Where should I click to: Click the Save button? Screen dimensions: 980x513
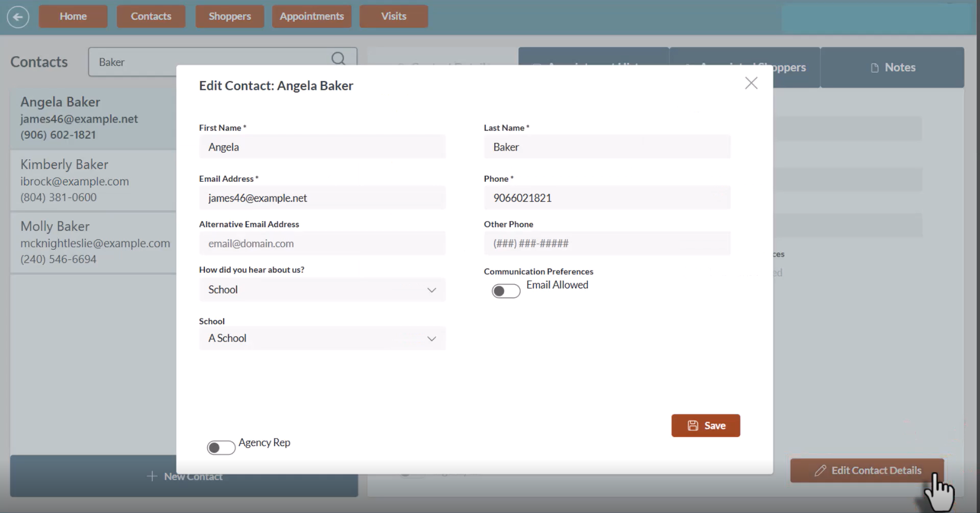pyautogui.click(x=705, y=425)
